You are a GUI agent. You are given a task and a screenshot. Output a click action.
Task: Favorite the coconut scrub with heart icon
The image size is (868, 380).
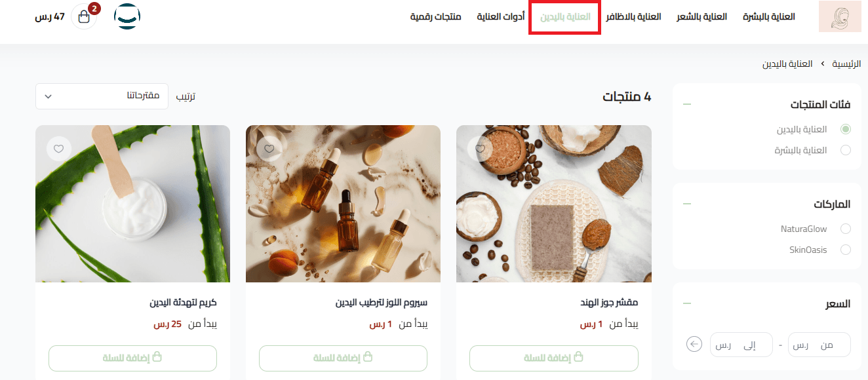pyautogui.click(x=480, y=149)
